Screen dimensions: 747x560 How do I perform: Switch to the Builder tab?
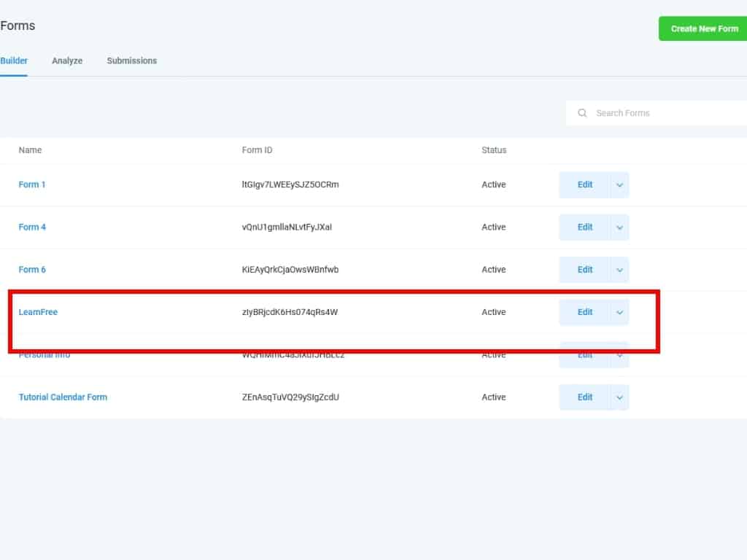(x=14, y=61)
